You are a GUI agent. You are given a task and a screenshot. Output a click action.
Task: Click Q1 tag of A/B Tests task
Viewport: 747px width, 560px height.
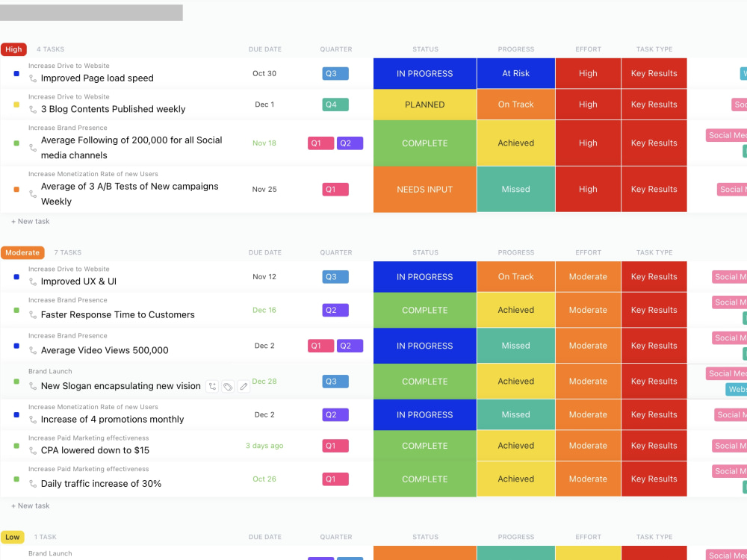pyautogui.click(x=335, y=189)
